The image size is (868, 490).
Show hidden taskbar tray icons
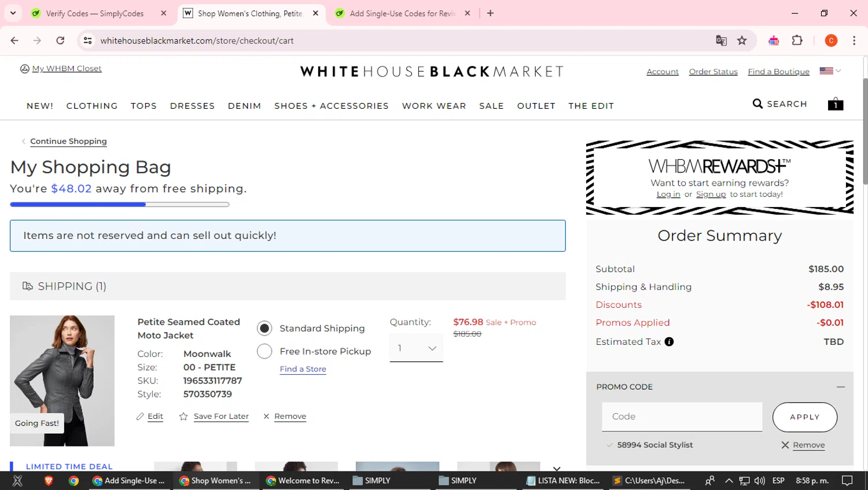pyautogui.click(x=729, y=480)
